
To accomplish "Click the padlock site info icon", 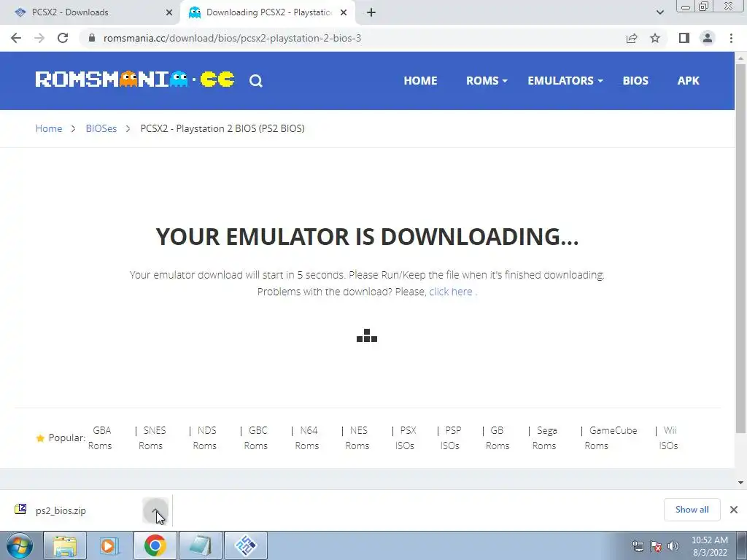I will pos(92,38).
